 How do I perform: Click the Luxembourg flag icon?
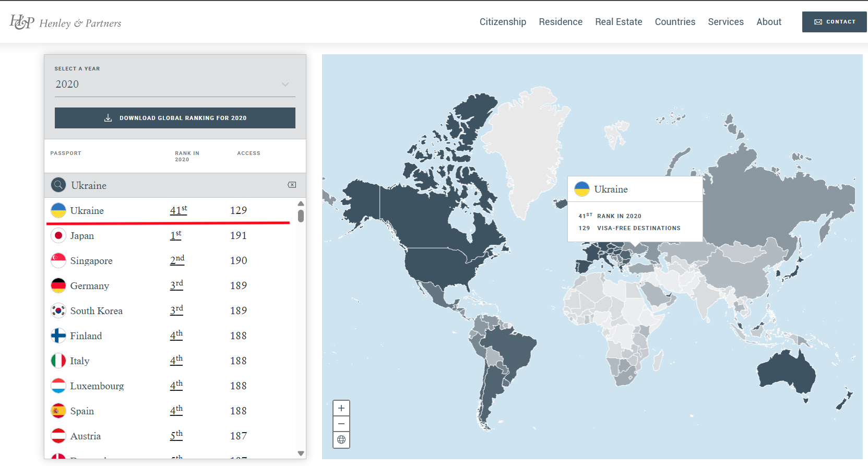58,386
